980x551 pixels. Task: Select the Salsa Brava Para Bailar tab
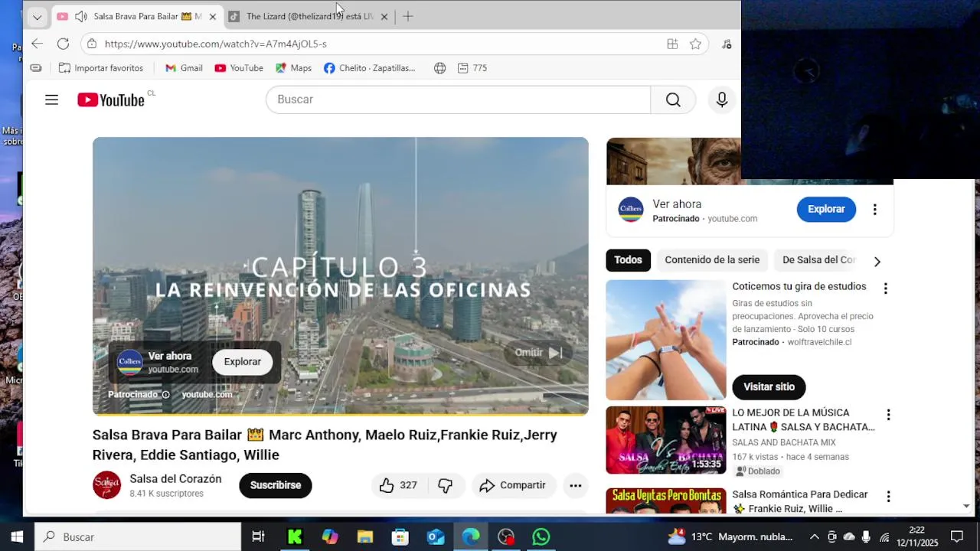(138, 16)
